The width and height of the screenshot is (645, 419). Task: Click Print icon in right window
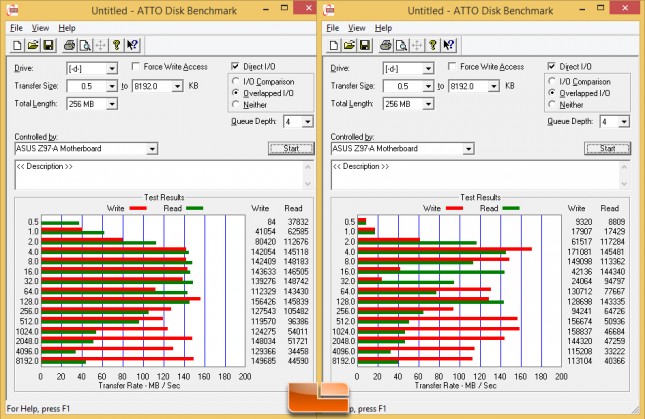pos(385,45)
